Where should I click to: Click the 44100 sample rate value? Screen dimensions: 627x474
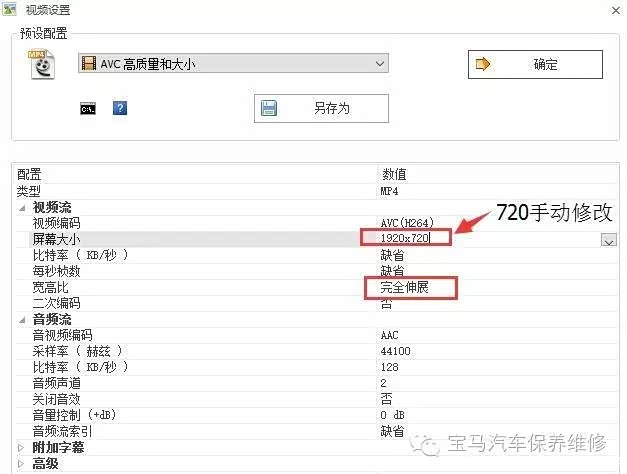pos(395,351)
